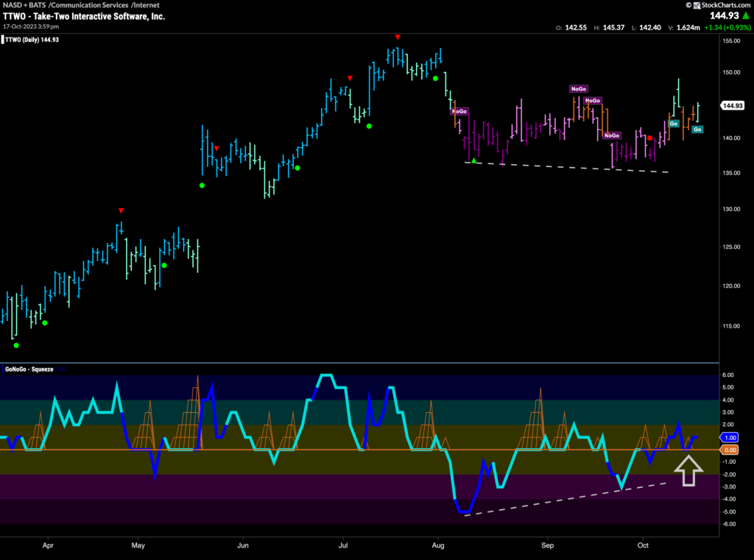This screenshot has width=754, height=560.
Task: Click the green up triangle beside 144.93 header
Action: click(745, 16)
